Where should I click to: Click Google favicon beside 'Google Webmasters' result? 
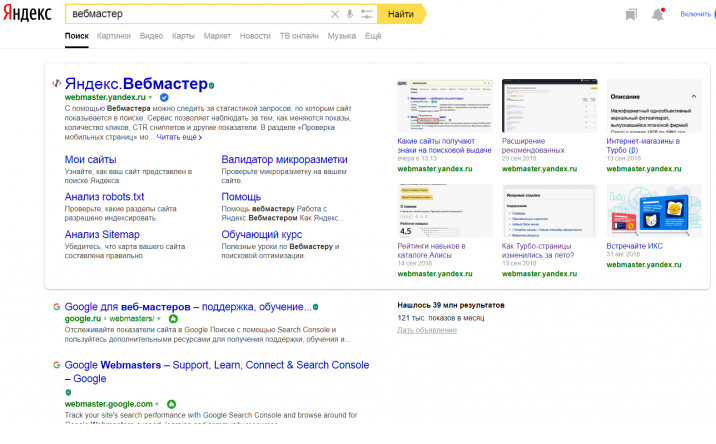(x=56, y=365)
